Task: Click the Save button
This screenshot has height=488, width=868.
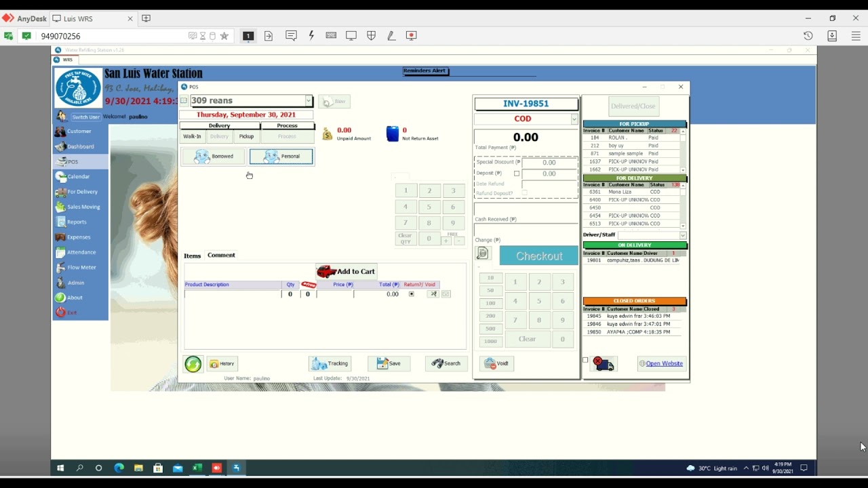Action: coord(389,364)
